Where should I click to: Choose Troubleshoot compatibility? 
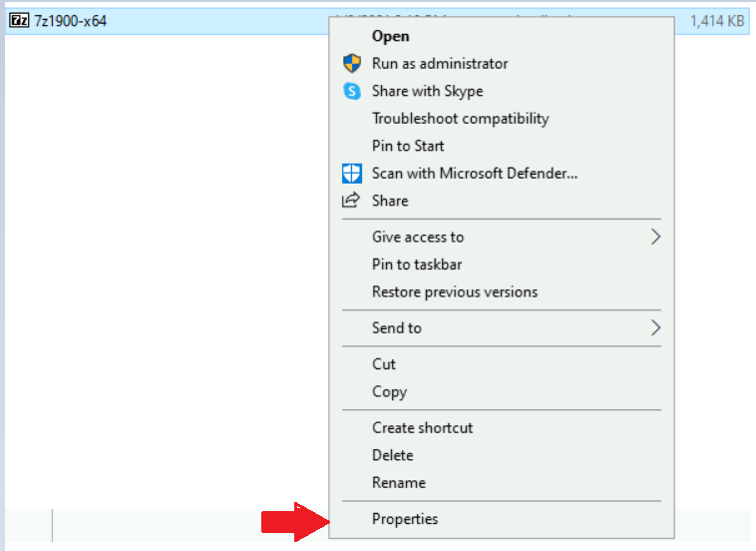460,118
